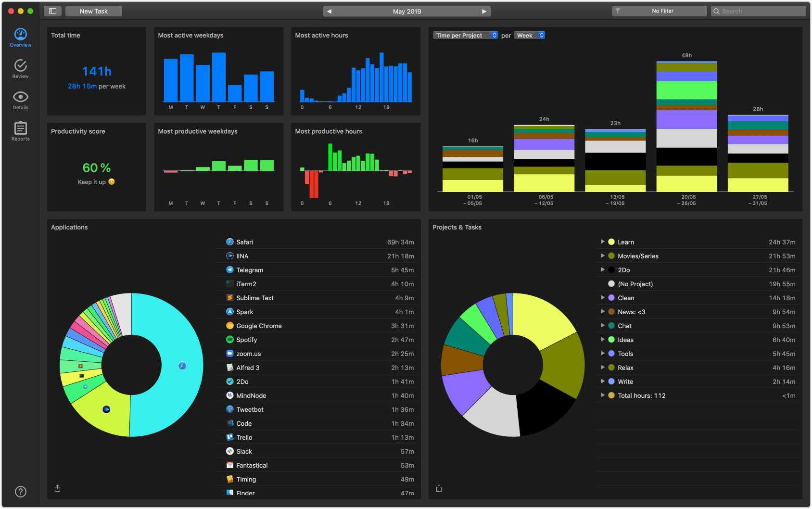This screenshot has width=812, height=509.
Task: Select the Total hours: 112 row
Action: click(698, 395)
